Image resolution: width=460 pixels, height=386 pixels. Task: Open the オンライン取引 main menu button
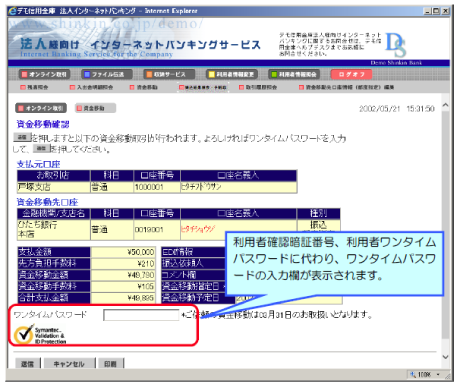click(44, 74)
